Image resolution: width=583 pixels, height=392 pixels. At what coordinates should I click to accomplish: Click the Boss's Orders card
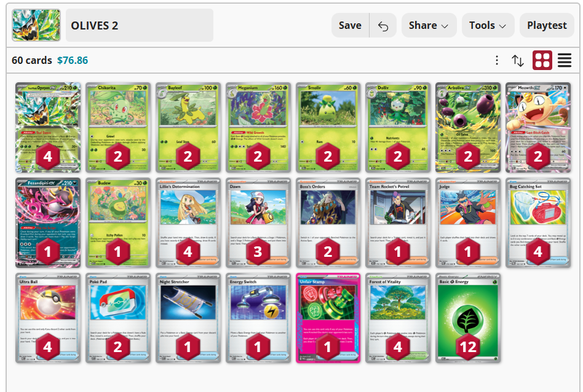328,222
